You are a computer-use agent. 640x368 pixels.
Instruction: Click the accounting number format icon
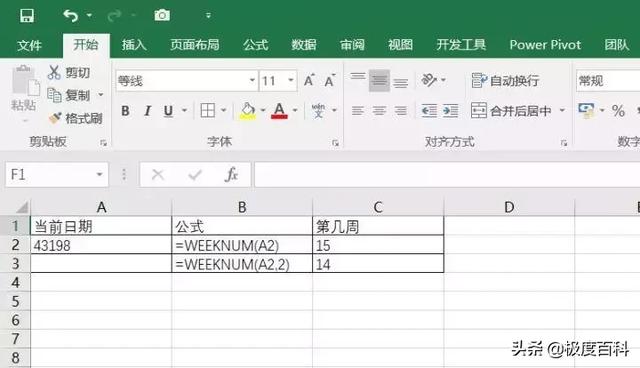(586, 111)
